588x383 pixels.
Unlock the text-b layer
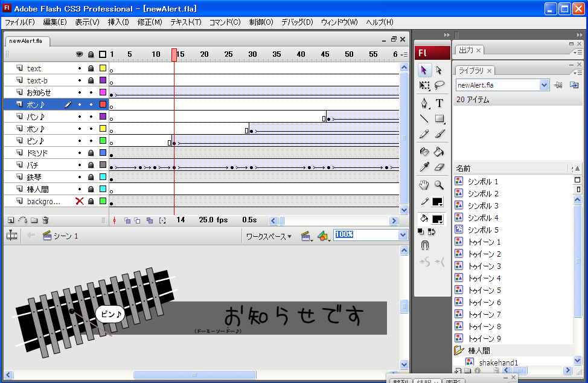(91, 80)
